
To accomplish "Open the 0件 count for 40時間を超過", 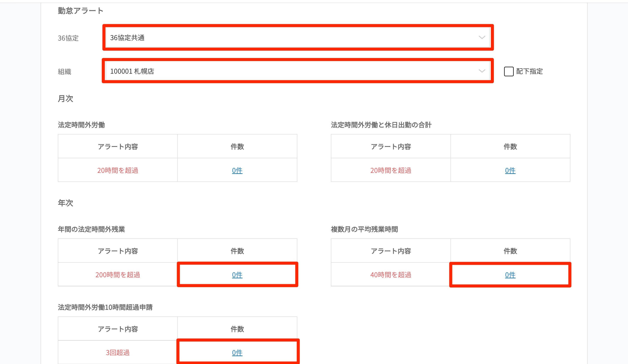I will point(510,275).
